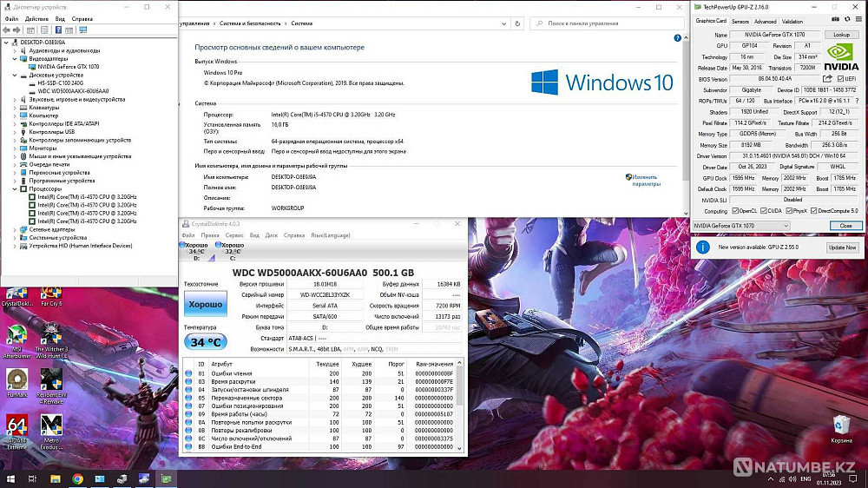Click the blue help icon in System window
Image resolution: width=868 pixels, height=488 pixels.
coord(678,38)
